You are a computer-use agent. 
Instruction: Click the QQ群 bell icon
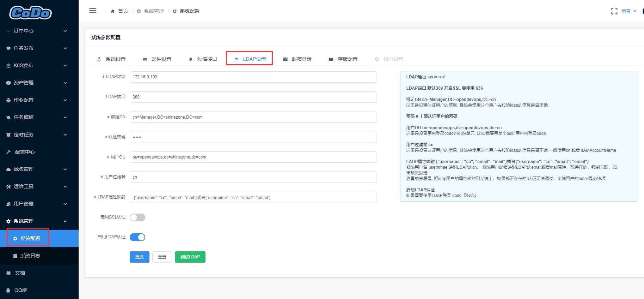[x=8, y=290]
